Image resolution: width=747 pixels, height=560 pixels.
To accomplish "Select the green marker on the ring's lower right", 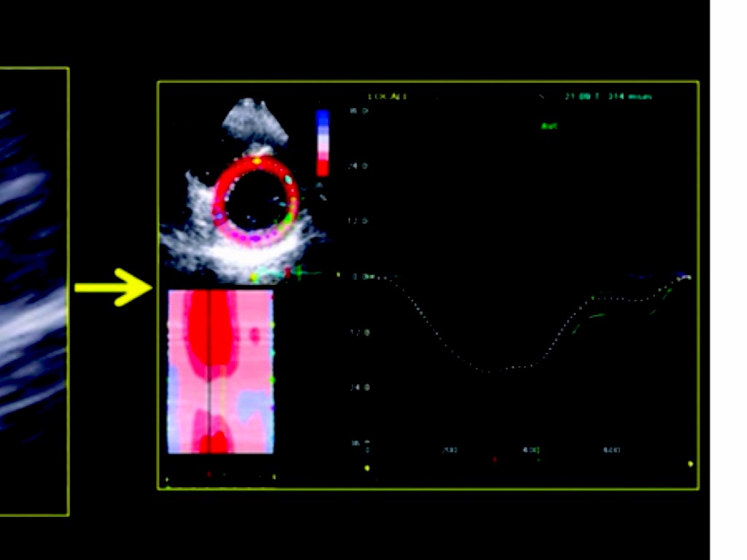I will point(287,218).
